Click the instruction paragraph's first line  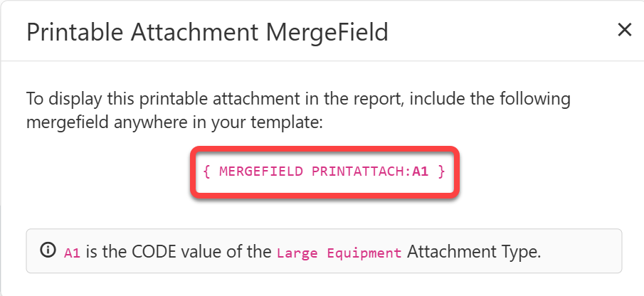[298, 98]
